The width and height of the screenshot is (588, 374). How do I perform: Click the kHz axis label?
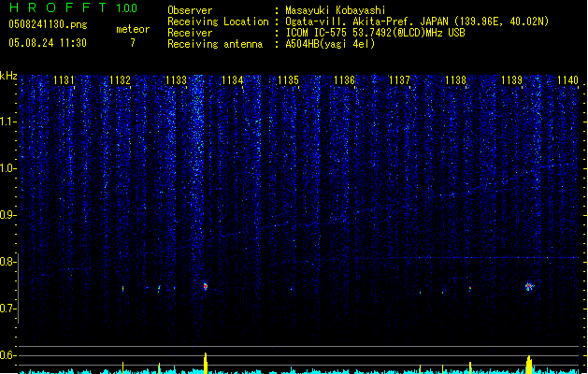(8, 76)
